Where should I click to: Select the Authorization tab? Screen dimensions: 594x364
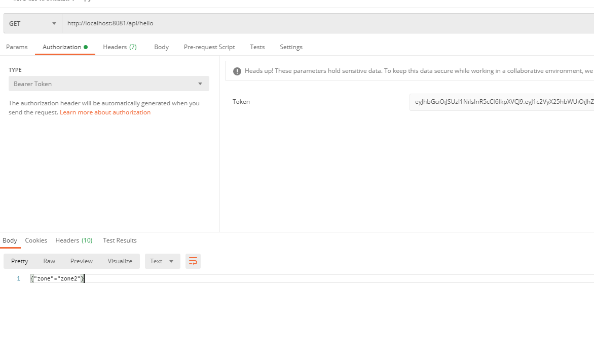[x=62, y=47]
